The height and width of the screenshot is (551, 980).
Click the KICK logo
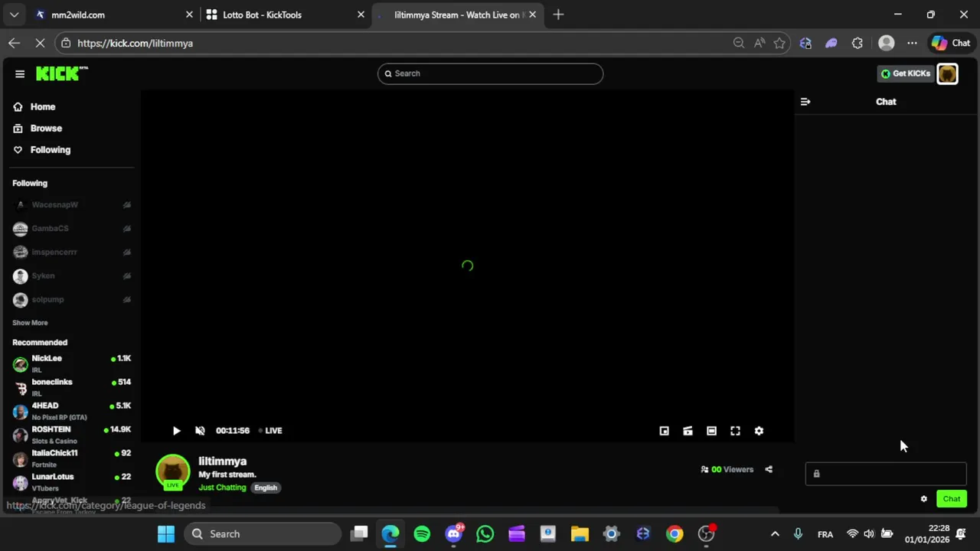click(62, 73)
